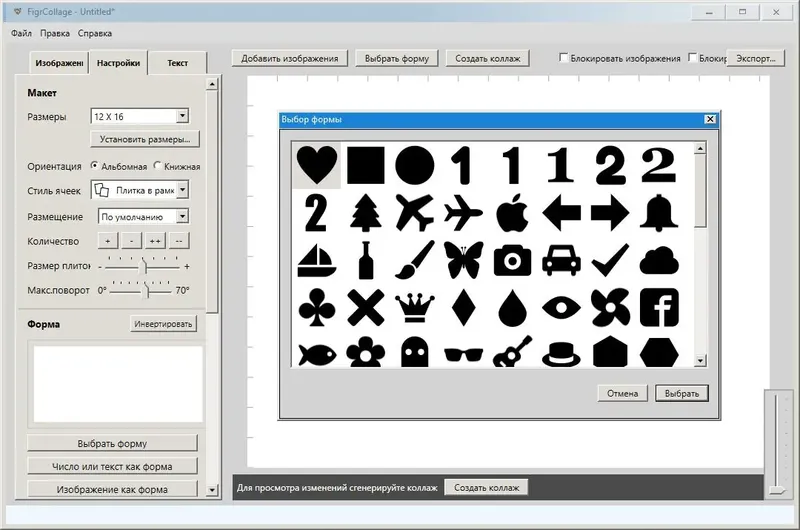
Task: Click Изображение как форма button
Action: (x=112, y=489)
